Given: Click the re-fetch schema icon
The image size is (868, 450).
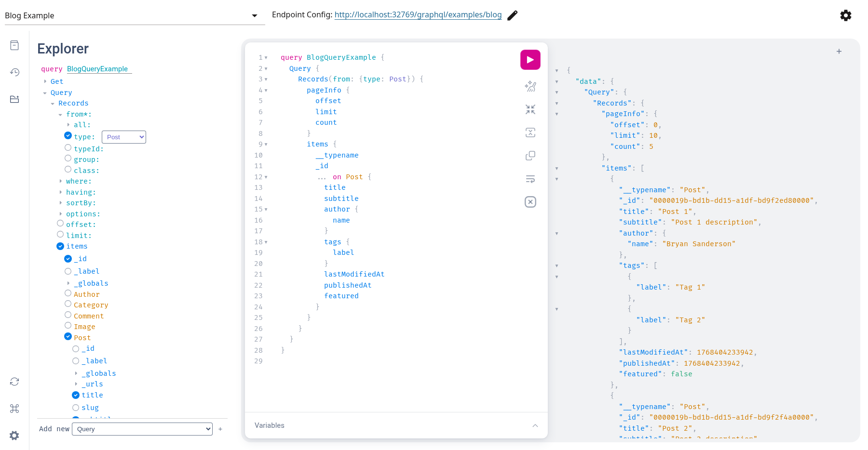Looking at the screenshot, I should point(14,381).
